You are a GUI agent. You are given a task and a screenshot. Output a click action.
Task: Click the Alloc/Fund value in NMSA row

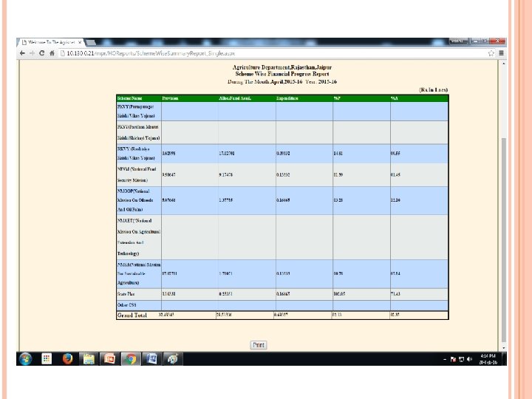225,273
